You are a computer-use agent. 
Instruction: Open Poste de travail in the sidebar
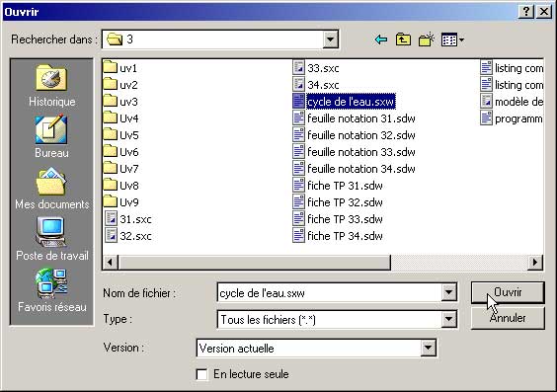pos(52,239)
